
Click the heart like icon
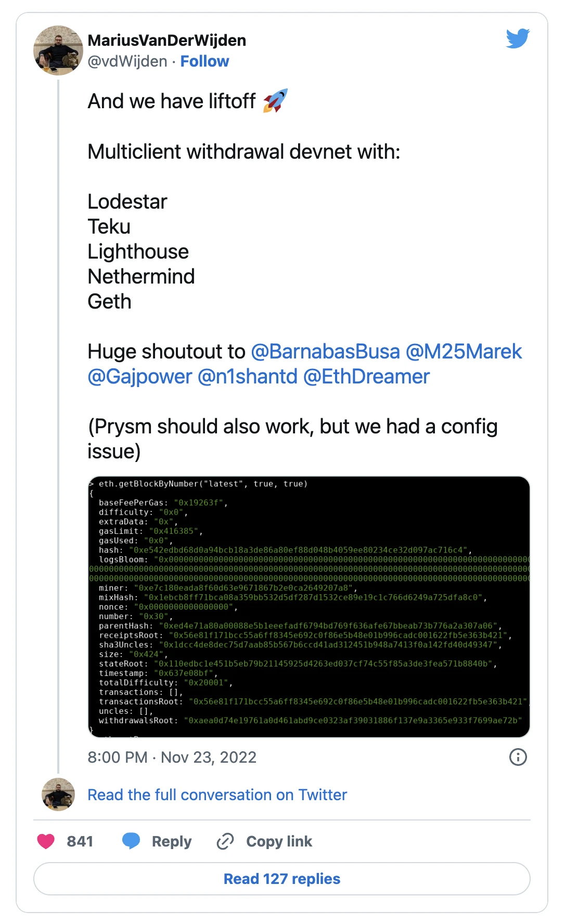coord(46,841)
